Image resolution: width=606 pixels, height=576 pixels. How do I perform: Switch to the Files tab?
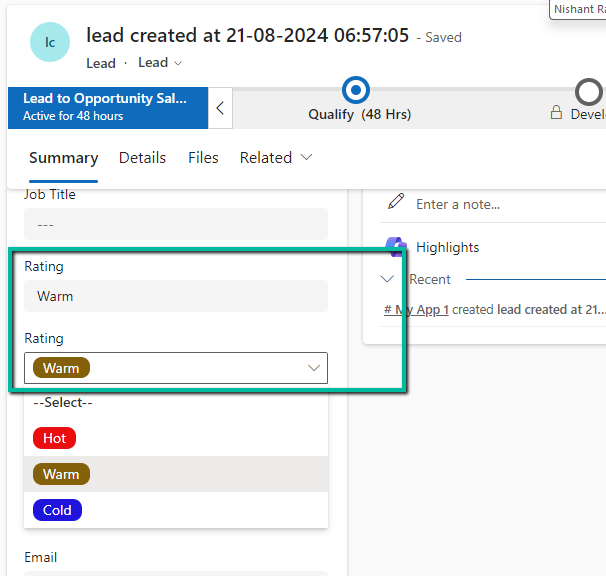(203, 158)
